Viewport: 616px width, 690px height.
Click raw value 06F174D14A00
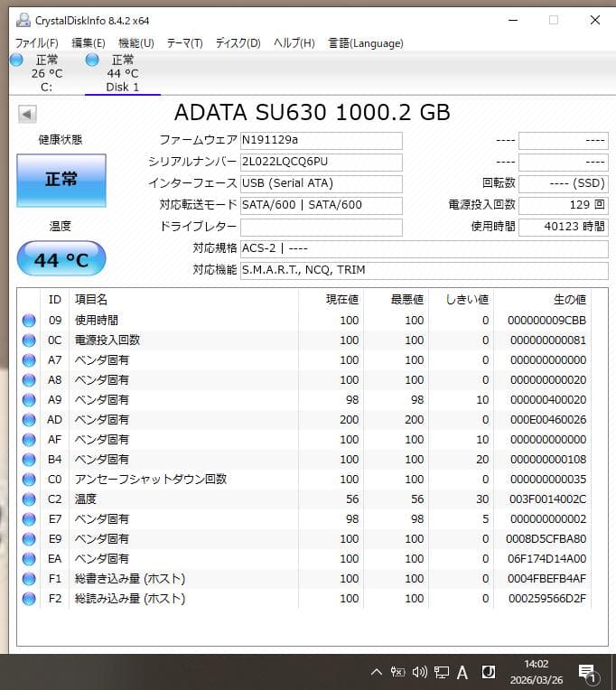point(547,559)
